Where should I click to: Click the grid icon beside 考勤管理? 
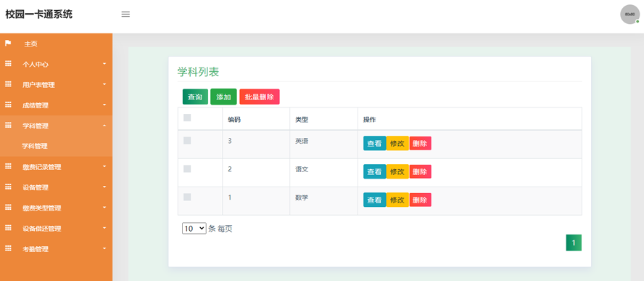point(8,249)
